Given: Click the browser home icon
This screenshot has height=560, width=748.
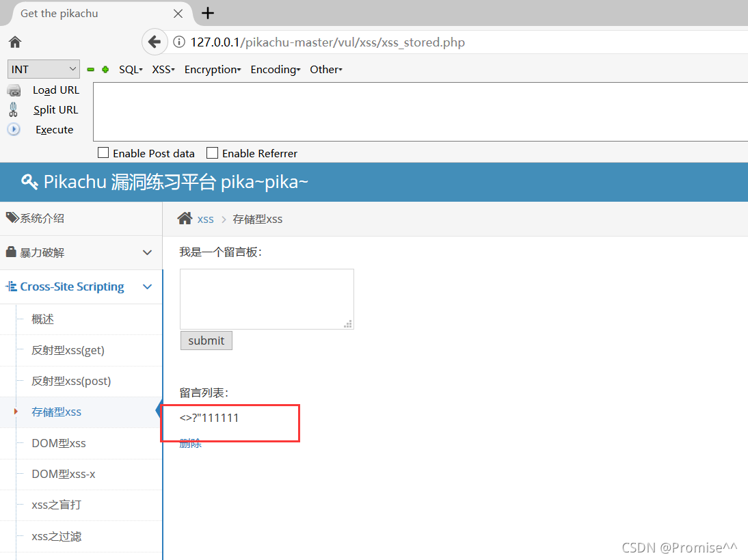Looking at the screenshot, I should (x=15, y=42).
